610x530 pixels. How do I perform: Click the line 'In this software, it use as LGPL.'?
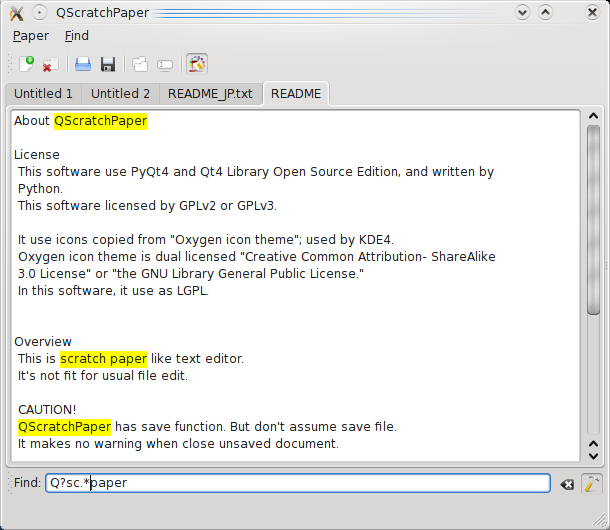(x=113, y=291)
